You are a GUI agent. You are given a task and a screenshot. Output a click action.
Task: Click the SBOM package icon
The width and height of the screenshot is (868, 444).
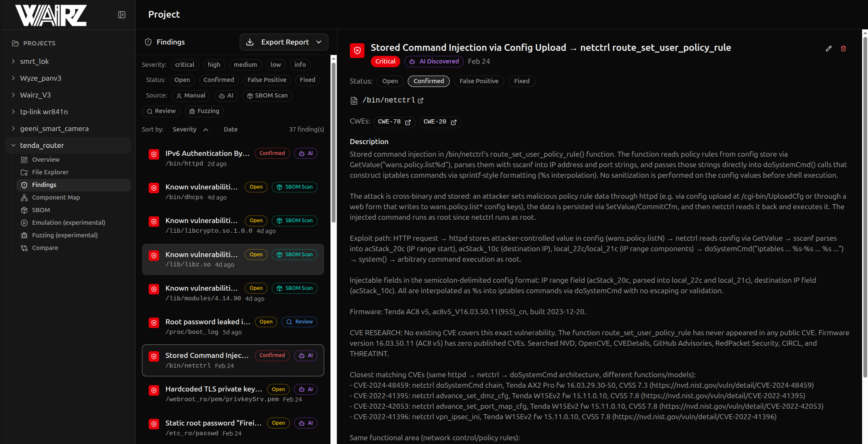point(24,210)
